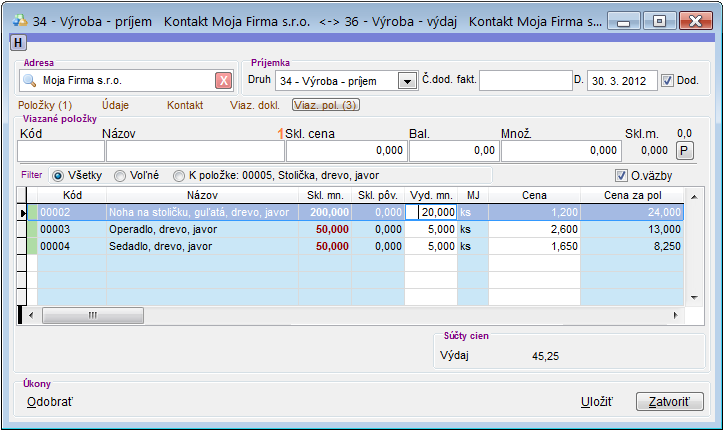This screenshot has width=724, height=431.
Task: Click the row indicator arrow for 00002
Action: pyautogui.click(x=24, y=212)
